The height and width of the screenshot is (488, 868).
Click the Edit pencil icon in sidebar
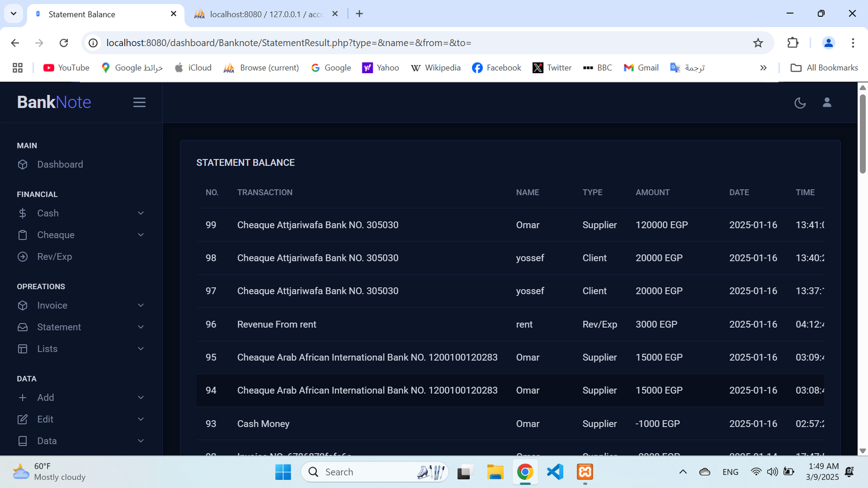coord(23,419)
